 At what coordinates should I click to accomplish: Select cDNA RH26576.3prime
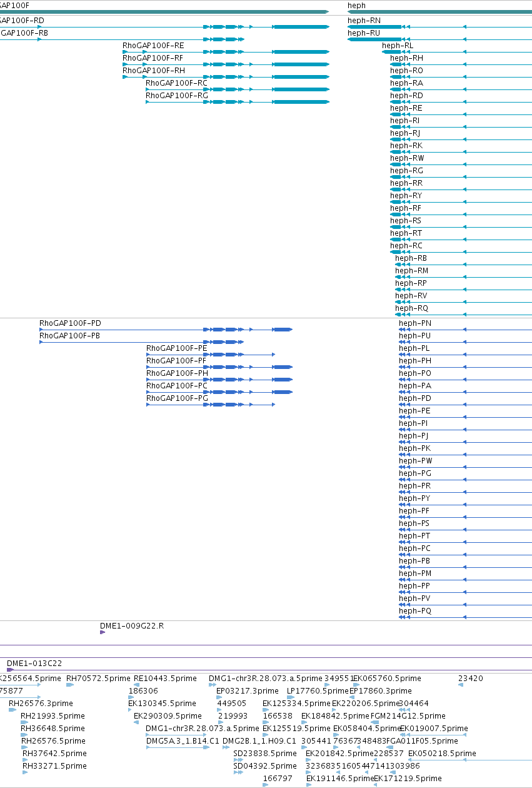(x=41, y=704)
